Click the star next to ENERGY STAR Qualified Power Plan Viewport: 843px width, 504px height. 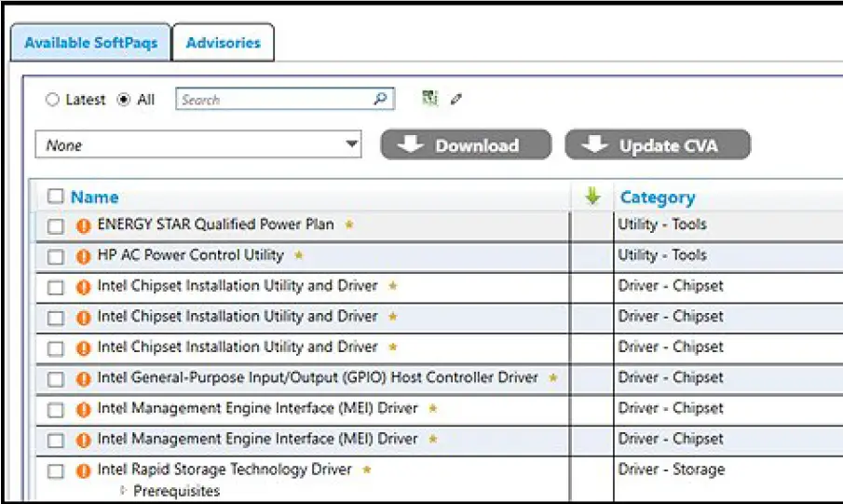coord(349,225)
